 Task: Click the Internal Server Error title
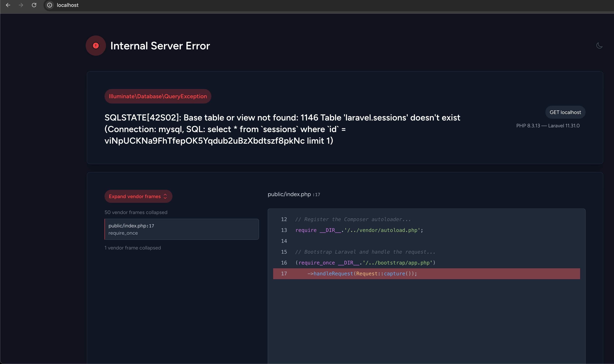pos(160,46)
